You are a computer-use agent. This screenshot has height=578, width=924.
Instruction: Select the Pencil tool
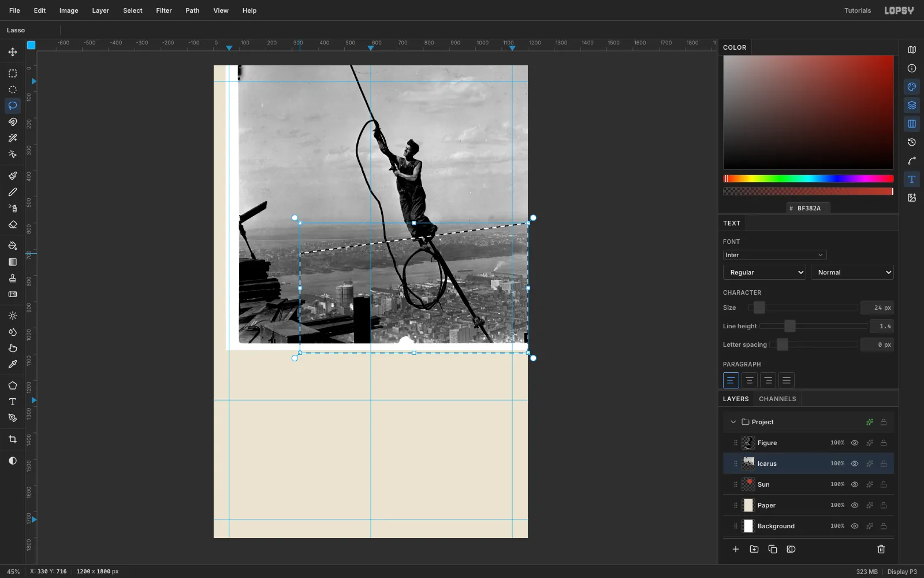tap(13, 192)
